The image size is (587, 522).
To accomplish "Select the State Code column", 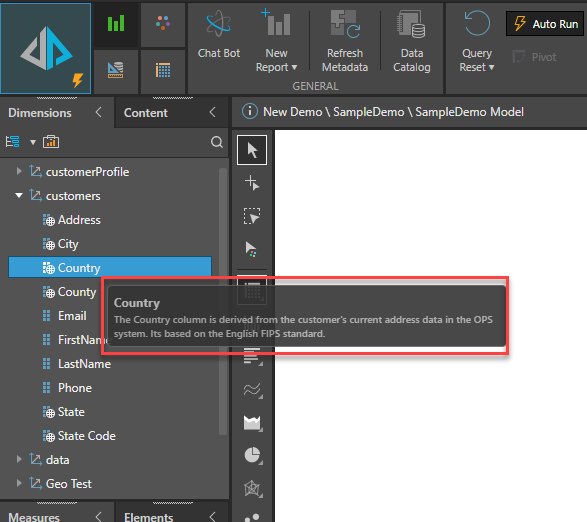I will point(86,436).
